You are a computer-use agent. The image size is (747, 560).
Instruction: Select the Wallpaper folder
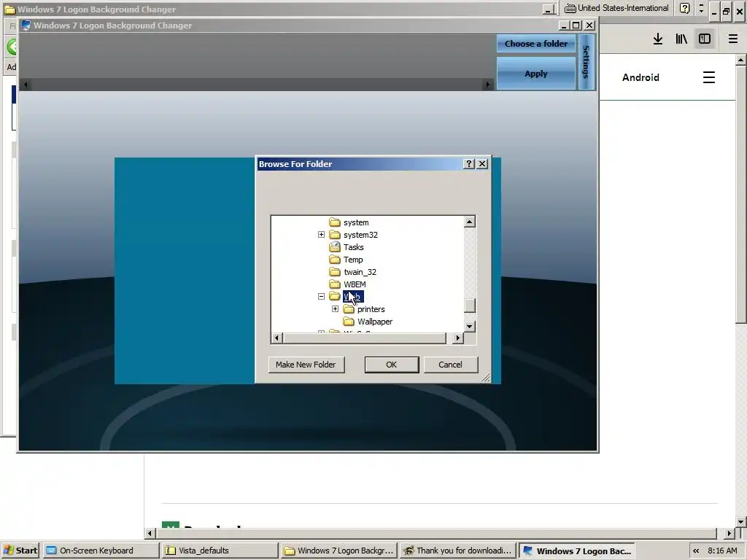click(375, 322)
